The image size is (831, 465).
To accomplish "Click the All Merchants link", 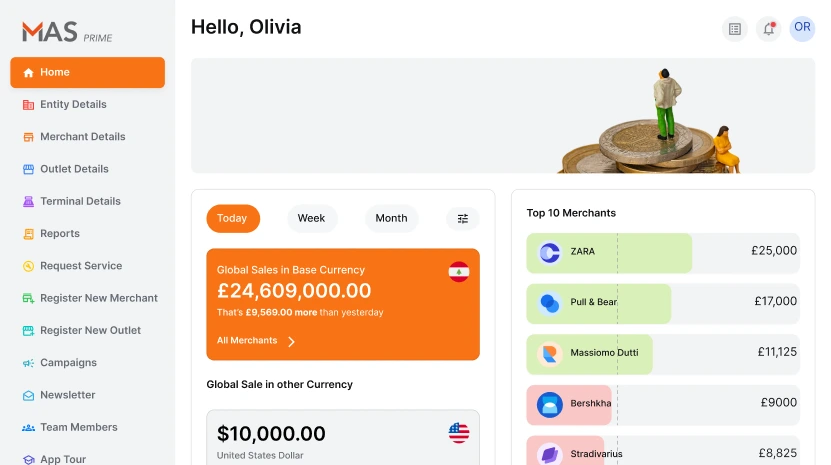I will (x=247, y=341).
